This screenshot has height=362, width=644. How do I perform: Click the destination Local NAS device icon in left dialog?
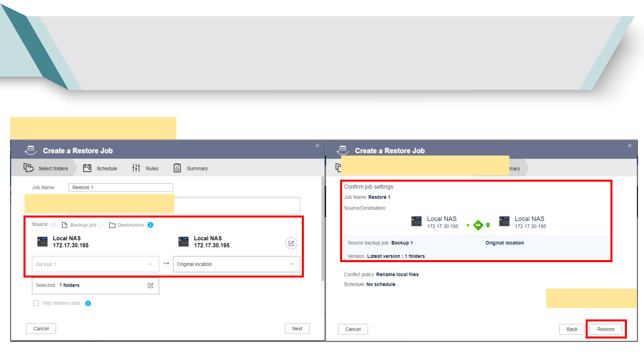coord(183,242)
